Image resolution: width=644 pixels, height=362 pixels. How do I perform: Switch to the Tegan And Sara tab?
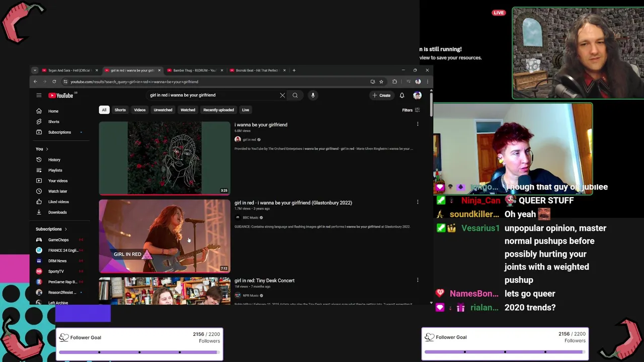[x=68, y=70]
